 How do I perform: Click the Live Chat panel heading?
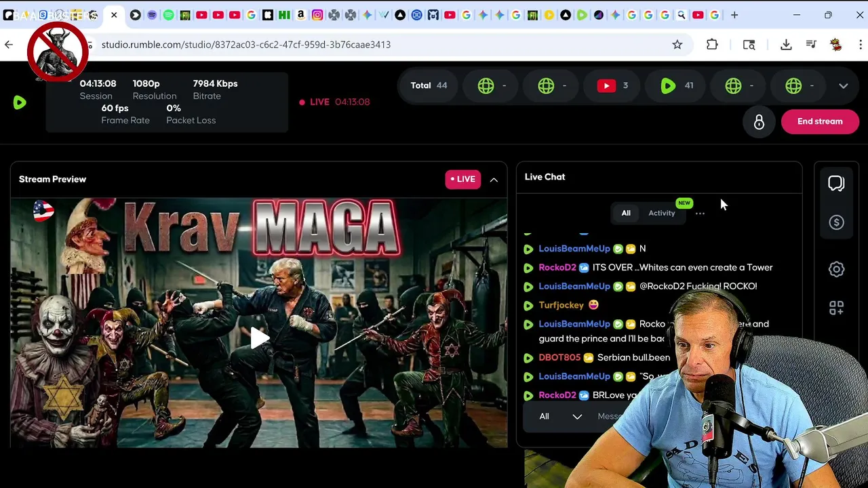[545, 177]
